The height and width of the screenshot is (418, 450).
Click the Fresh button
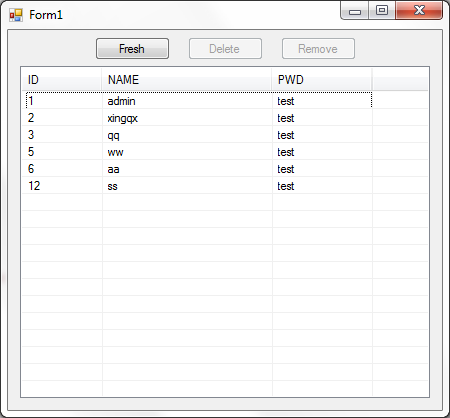pos(132,49)
